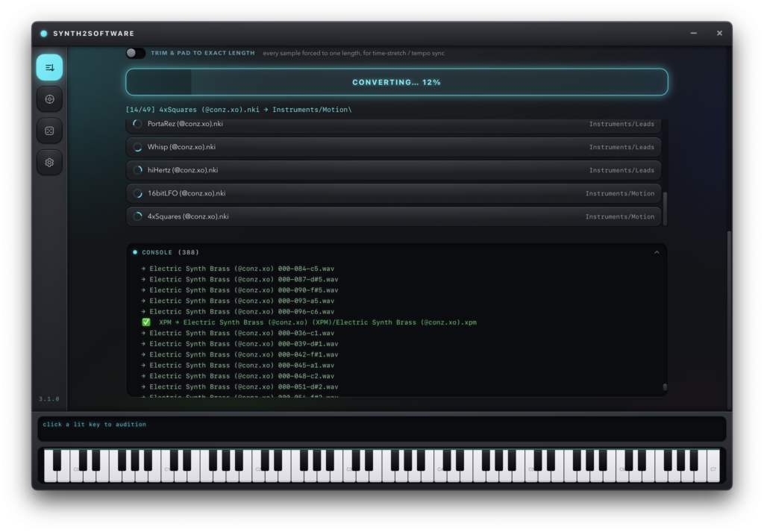764x532 pixels.
Task: Click console line 000-042-f#1.wav
Action: click(239, 354)
